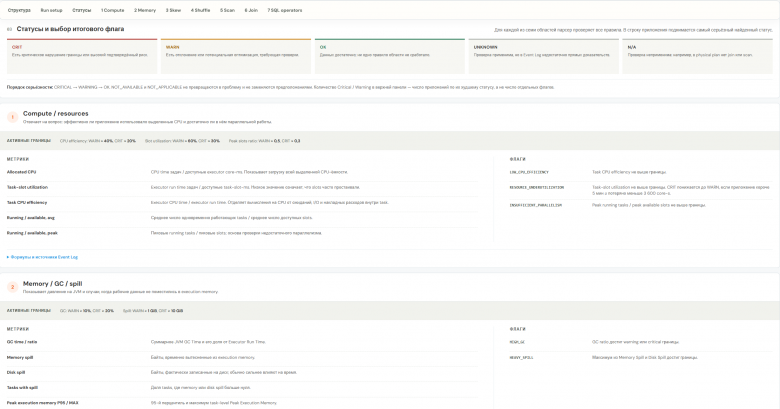Select the CRIT status card
The width and height of the screenshot is (780, 409).
click(x=82, y=56)
